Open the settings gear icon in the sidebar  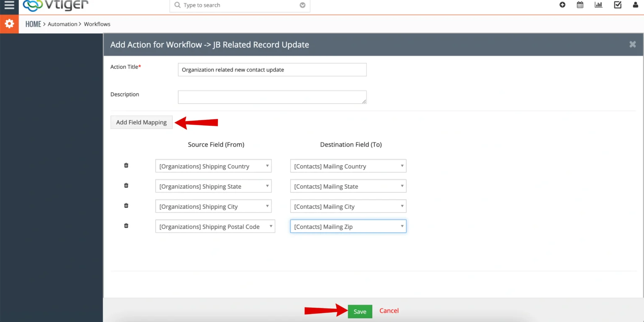point(9,23)
